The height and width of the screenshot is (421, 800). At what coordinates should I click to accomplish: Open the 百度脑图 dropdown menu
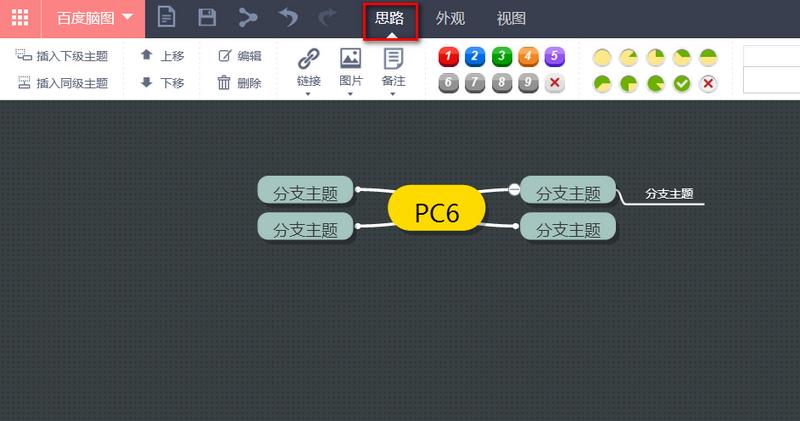click(94, 18)
